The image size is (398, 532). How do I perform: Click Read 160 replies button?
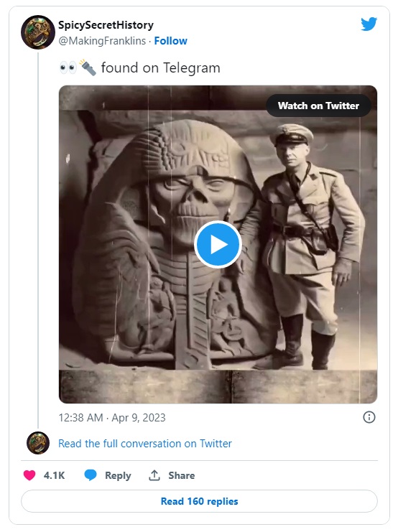point(199,501)
